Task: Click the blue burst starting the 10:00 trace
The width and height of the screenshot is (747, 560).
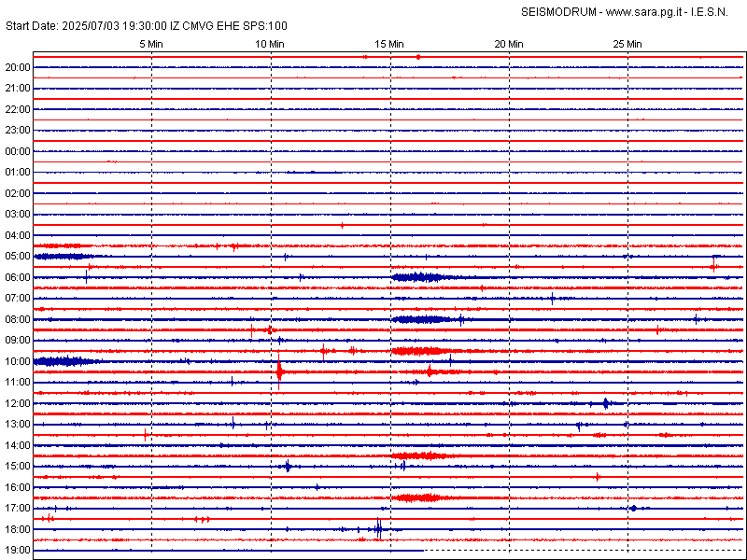Action: coord(64,361)
